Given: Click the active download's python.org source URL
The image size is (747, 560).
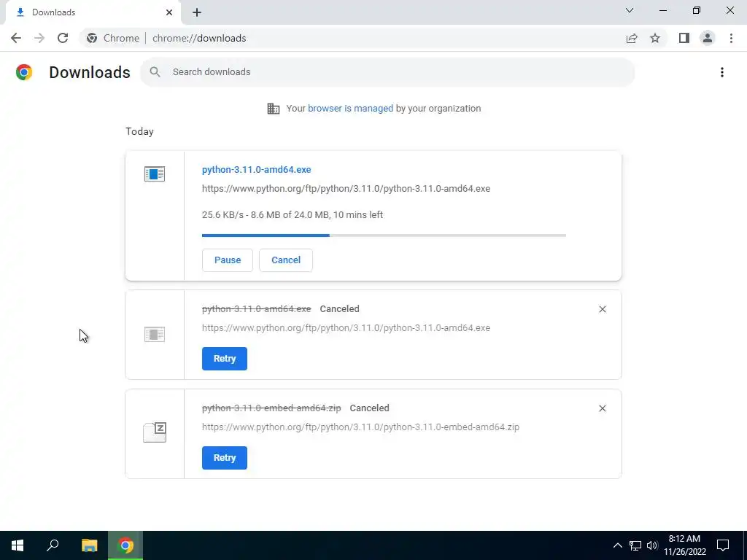Looking at the screenshot, I should 346,189.
